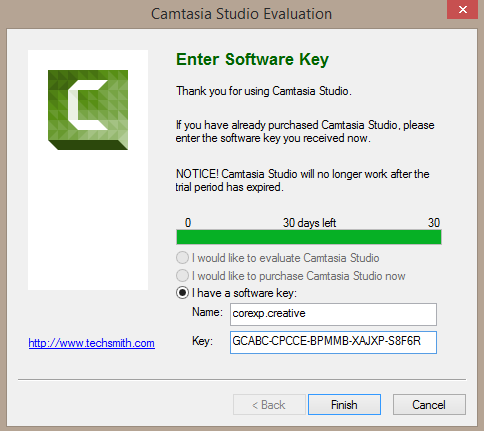Click the 'If you have already purchased' paragraph
The image size is (484, 431).
[x=305, y=132]
